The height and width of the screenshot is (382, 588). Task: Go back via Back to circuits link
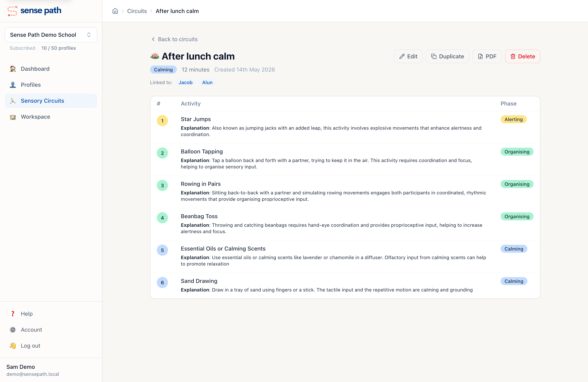[x=174, y=39]
